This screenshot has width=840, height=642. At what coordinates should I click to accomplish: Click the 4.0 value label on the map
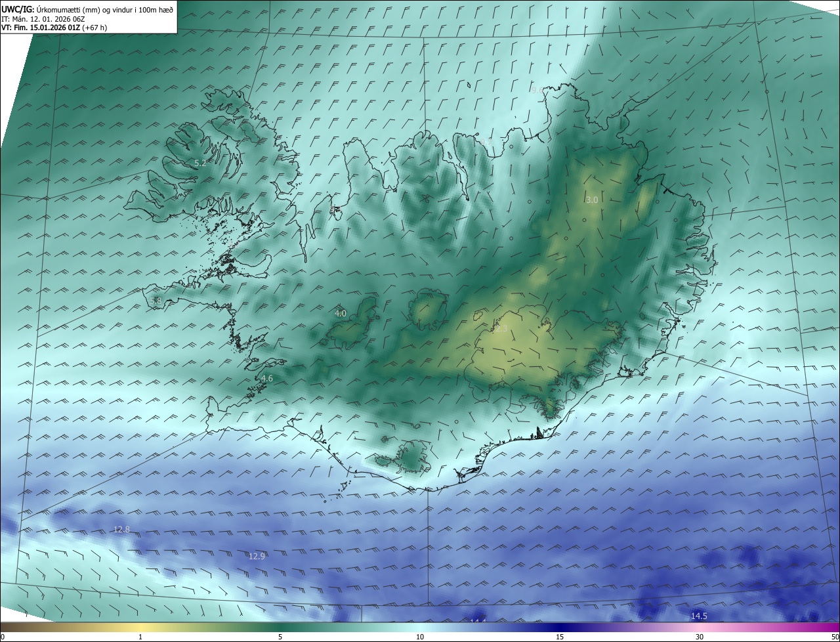[x=341, y=314]
